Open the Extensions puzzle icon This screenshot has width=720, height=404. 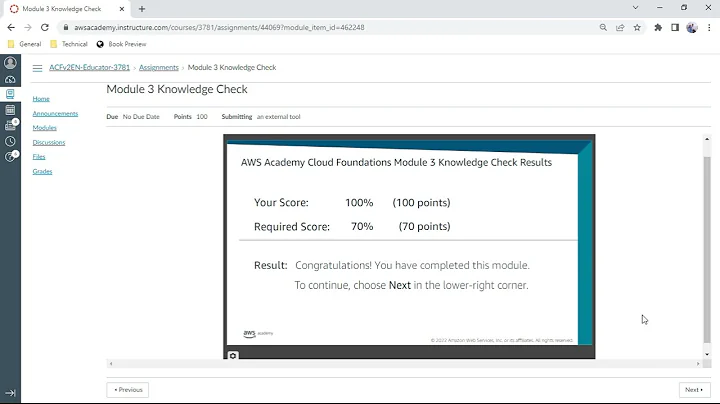pos(658,28)
